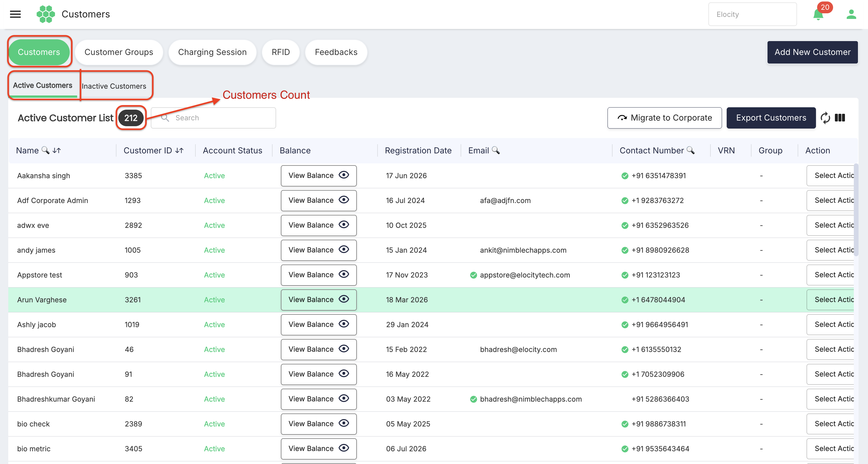
Task: Click verified check beside +91 9535643464
Action: tap(625, 449)
